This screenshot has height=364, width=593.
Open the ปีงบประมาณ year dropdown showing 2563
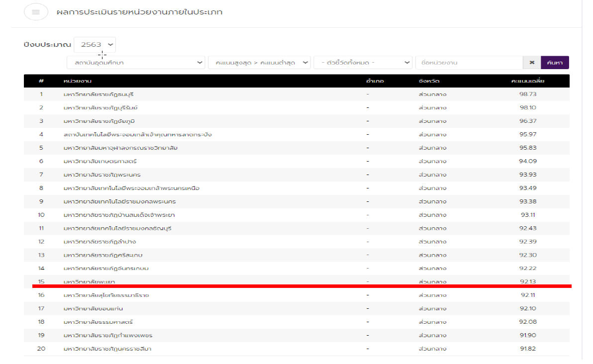click(x=95, y=45)
